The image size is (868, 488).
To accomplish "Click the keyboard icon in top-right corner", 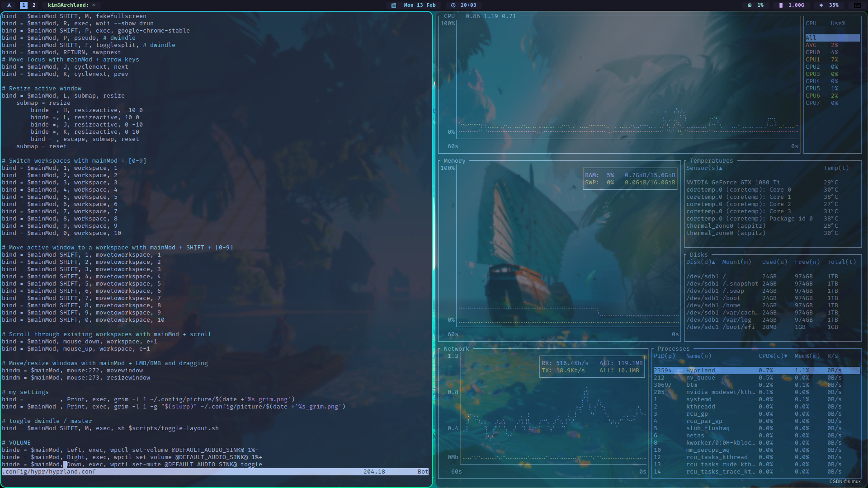I will point(858,5).
